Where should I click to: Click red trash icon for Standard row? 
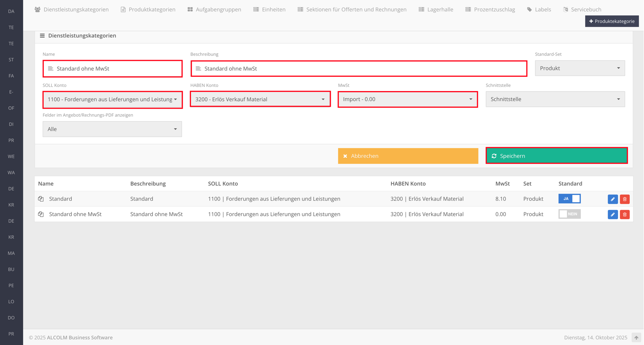[624, 199]
